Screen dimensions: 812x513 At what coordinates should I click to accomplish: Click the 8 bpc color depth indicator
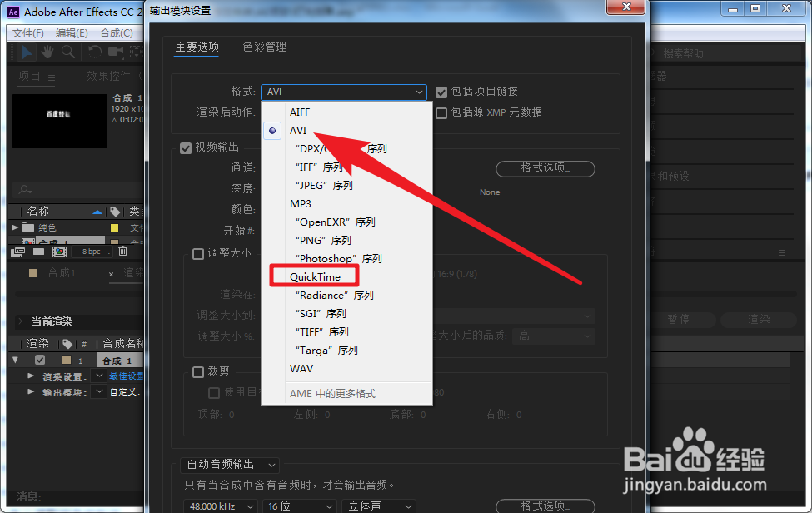(91, 252)
